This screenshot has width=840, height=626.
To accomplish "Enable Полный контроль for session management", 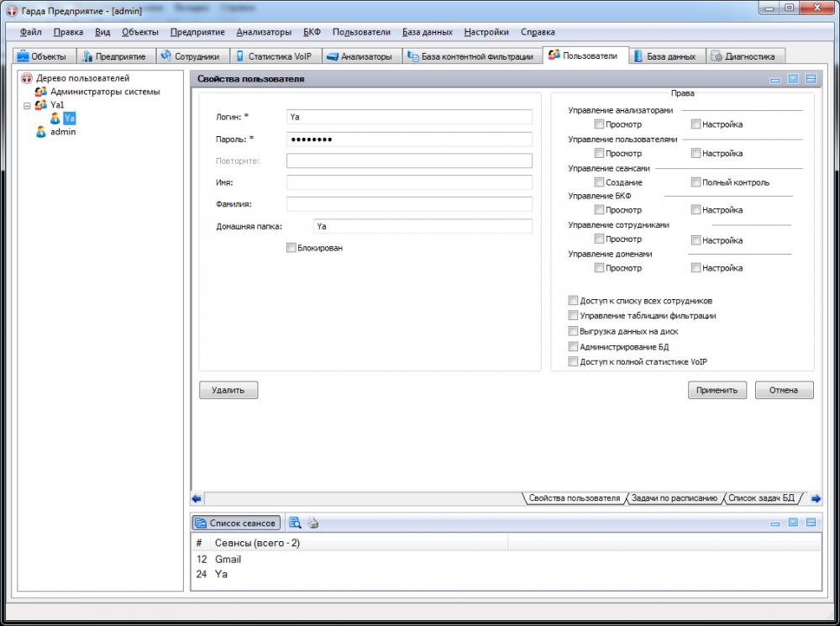I will tap(696, 182).
